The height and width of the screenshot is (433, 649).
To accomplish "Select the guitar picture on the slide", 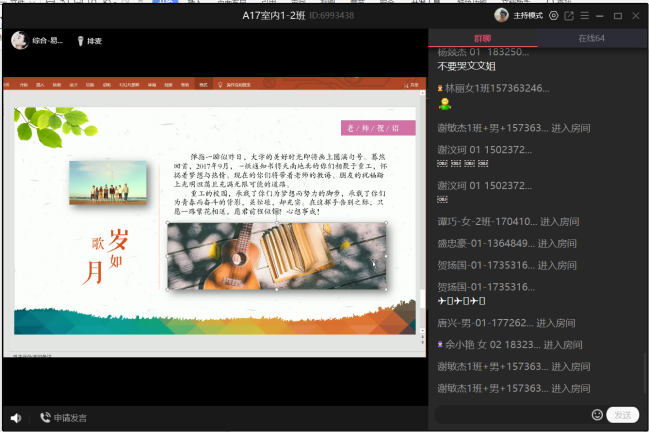I will (x=276, y=256).
